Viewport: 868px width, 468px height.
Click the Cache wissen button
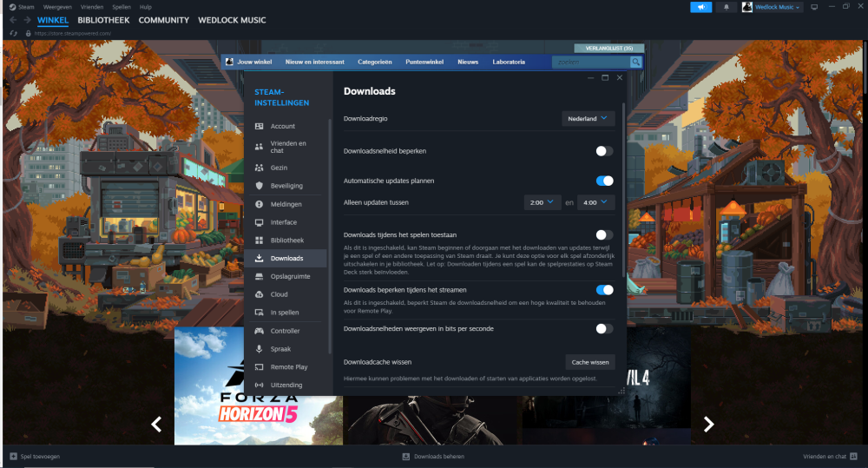tap(590, 362)
